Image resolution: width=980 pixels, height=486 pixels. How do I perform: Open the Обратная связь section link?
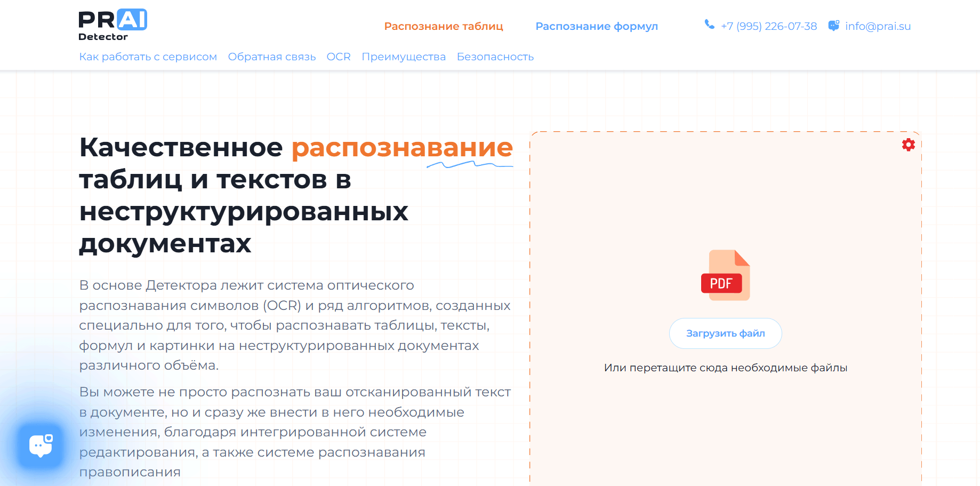(x=272, y=57)
